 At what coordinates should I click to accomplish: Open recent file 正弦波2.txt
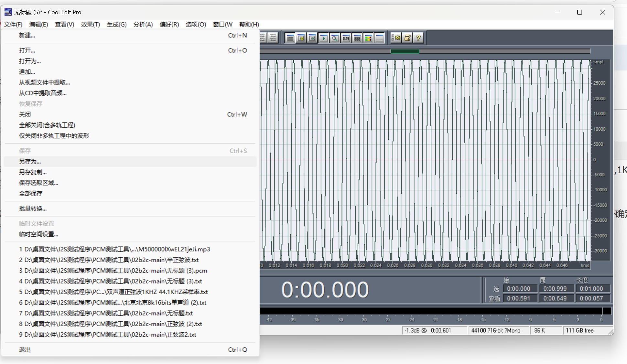click(130, 335)
